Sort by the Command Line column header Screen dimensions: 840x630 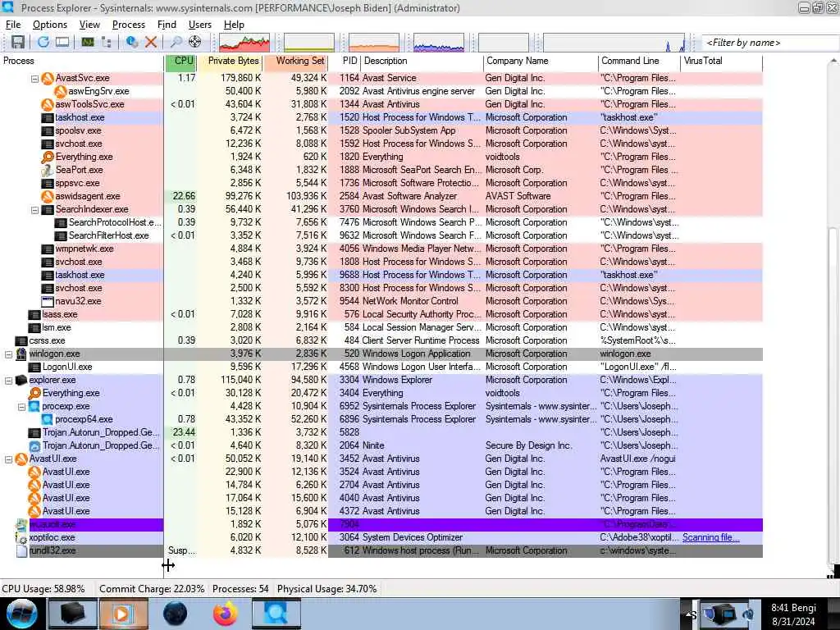tap(639, 61)
